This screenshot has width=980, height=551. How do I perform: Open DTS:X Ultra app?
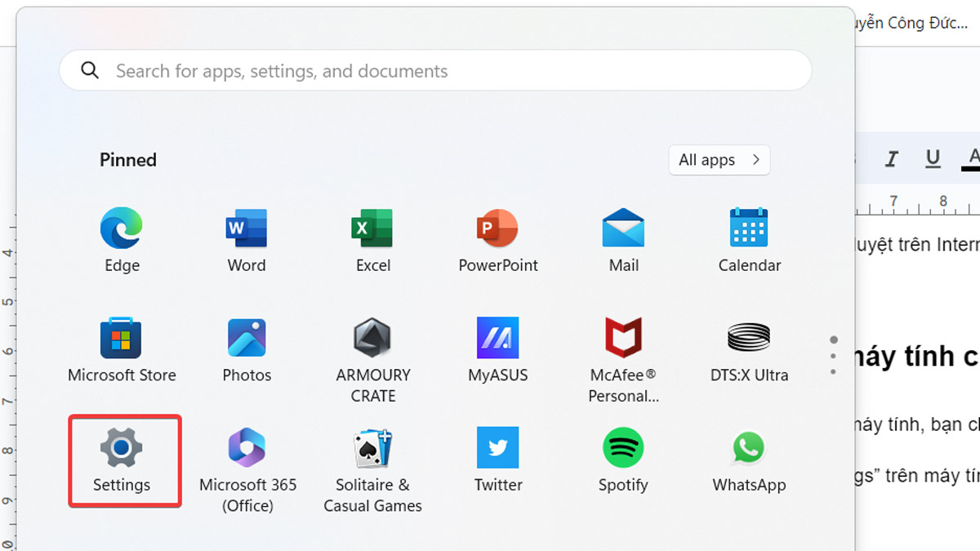pos(749,339)
